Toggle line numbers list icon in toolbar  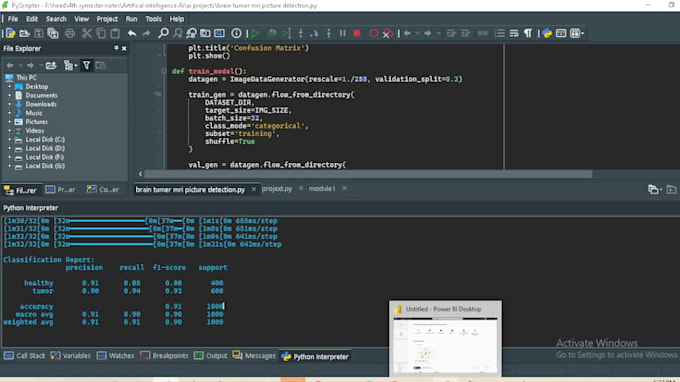500,33
